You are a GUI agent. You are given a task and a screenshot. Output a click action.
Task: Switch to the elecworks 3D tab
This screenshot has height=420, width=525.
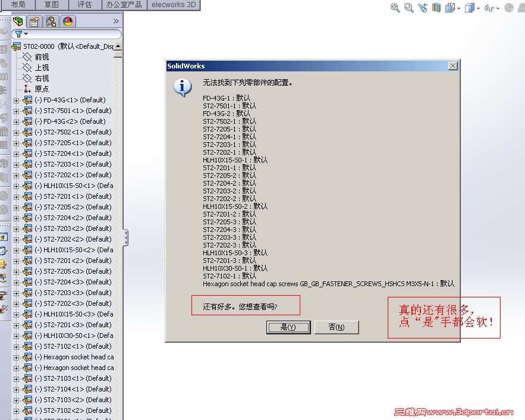pyautogui.click(x=174, y=5)
